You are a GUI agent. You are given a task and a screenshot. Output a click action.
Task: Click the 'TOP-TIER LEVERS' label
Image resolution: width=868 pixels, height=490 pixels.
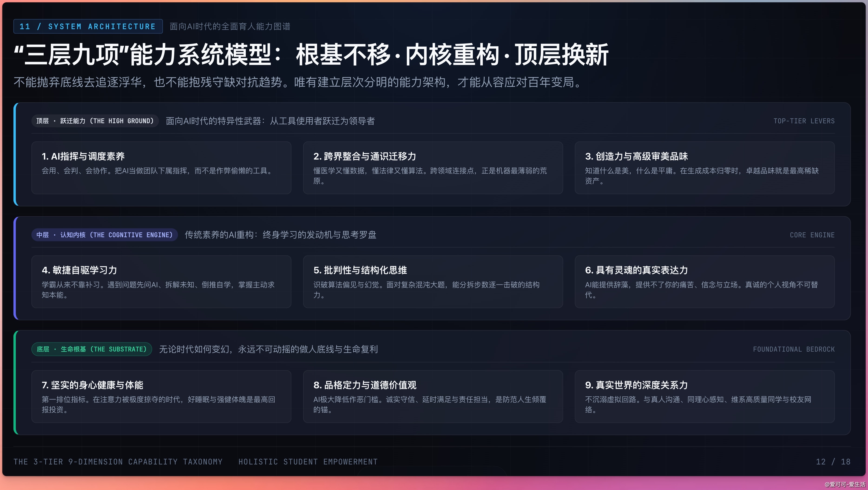point(804,121)
